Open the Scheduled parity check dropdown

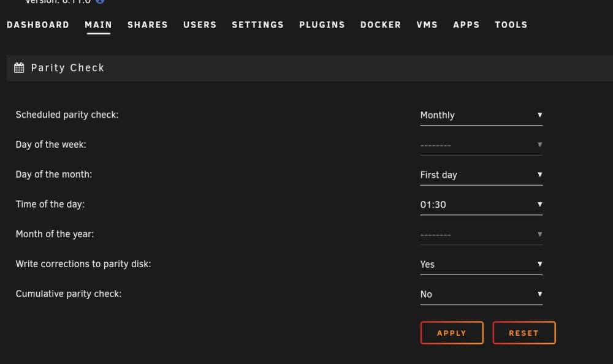481,115
